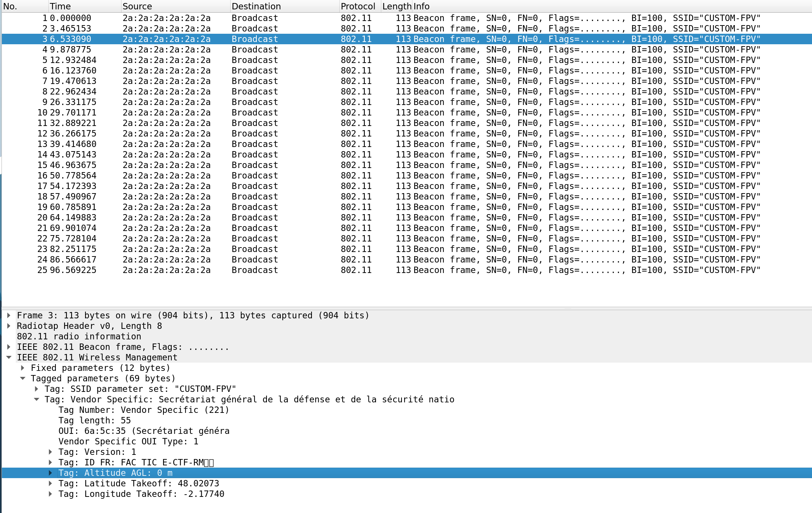Collapse the IEEE 802.11 Wireless Management section
The height and width of the screenshot is (513, 812).
(x=9, y=357)
